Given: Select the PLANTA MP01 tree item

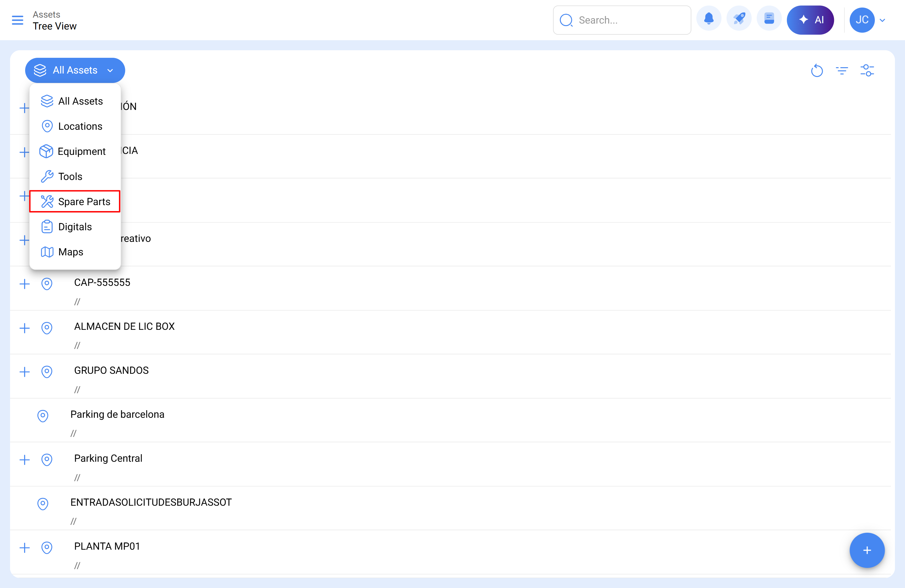Looking at the screenshot, I should 107,546.
